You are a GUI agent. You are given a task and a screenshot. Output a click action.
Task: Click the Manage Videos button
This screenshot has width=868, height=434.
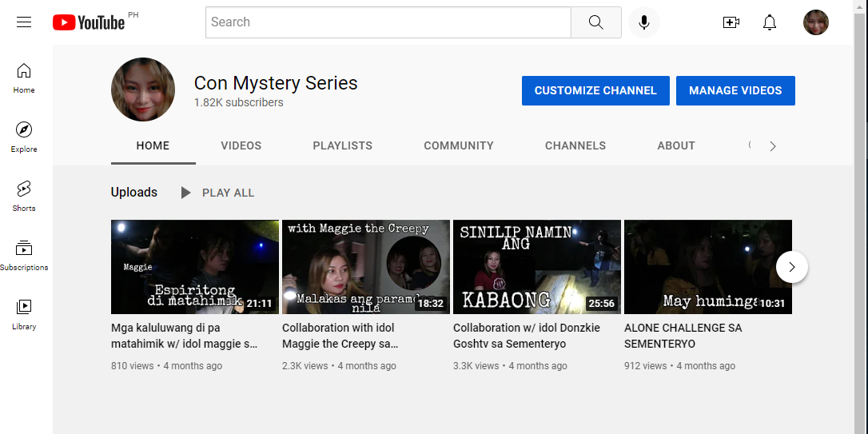(735, 91)
